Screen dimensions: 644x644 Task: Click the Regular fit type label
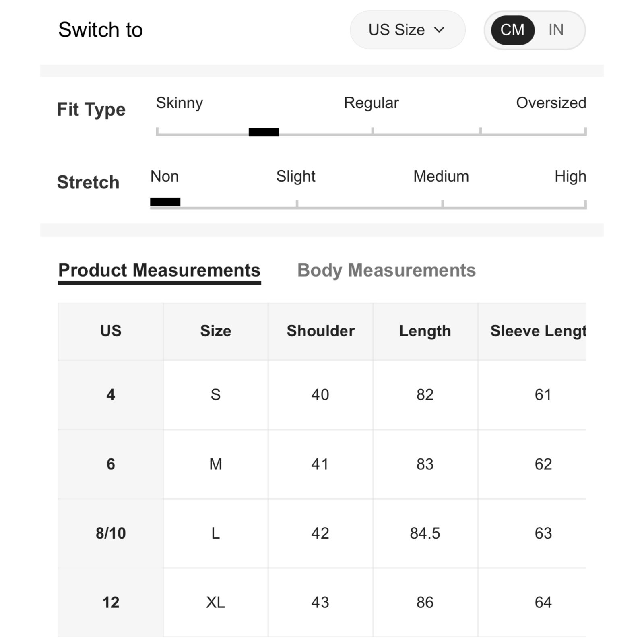[371, 103]
